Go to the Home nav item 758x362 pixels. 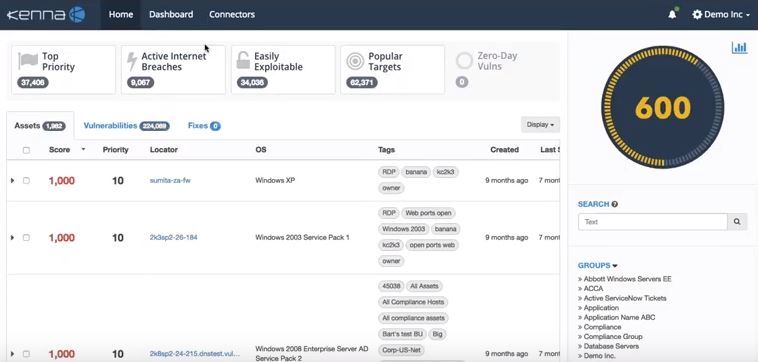[121, 14]
